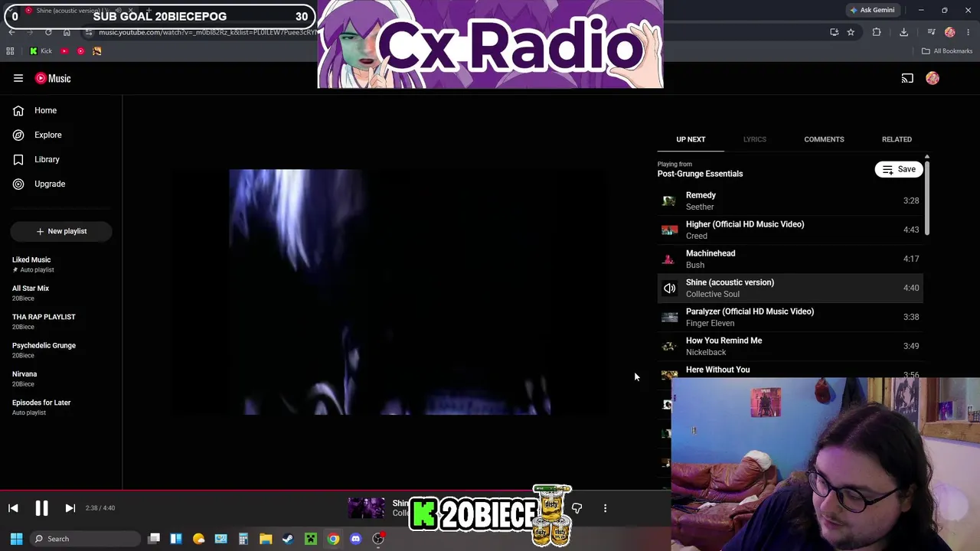
Task: Play How You Remind Me by Nickelback
Action: (790, 346)
